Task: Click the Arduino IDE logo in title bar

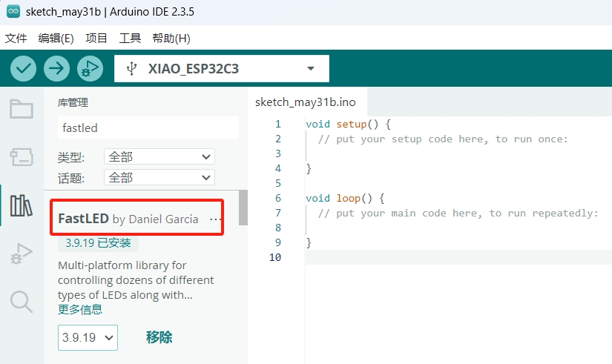Action: pos(13,11)
